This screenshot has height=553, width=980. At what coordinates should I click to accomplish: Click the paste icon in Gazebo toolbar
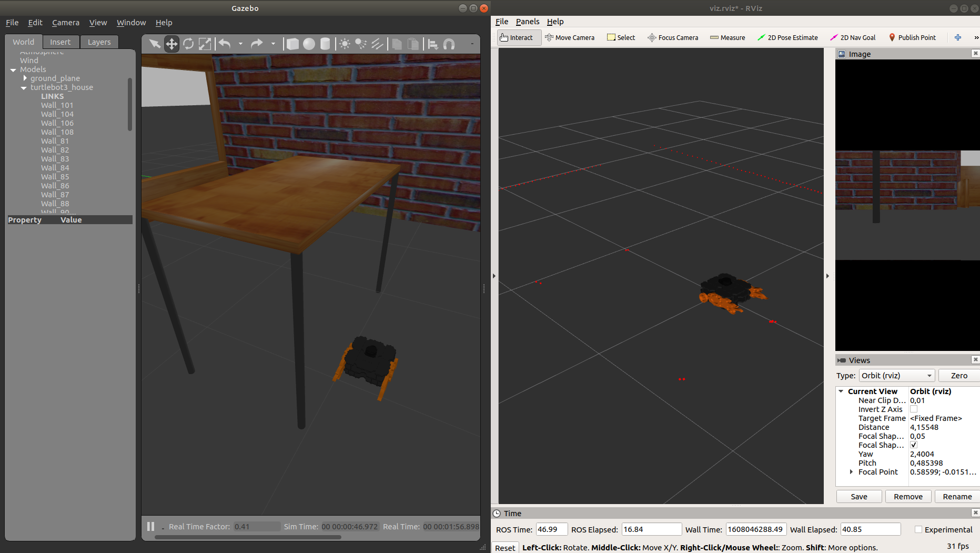coord(413,44)
